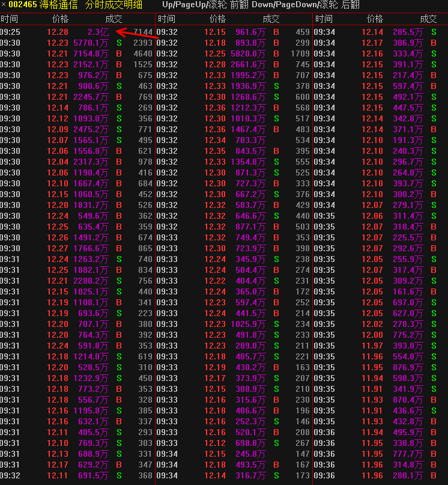Click the 2245.7万 amount cell
The image size is (448, 485).
click(91, 97)
